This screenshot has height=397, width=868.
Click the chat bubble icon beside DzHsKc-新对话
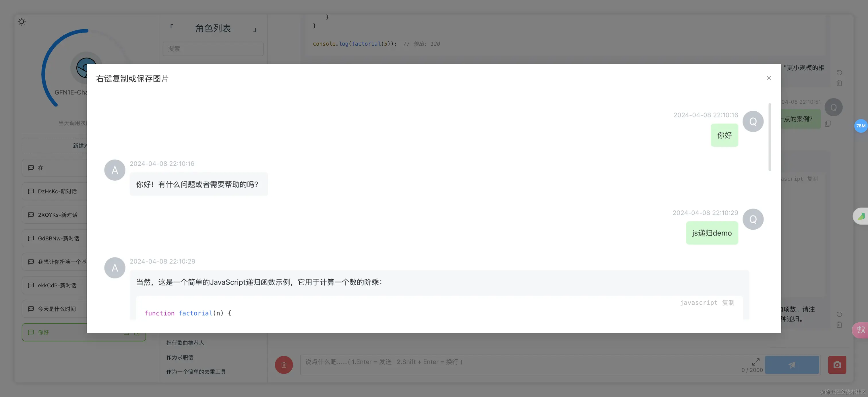click(31, 191)
